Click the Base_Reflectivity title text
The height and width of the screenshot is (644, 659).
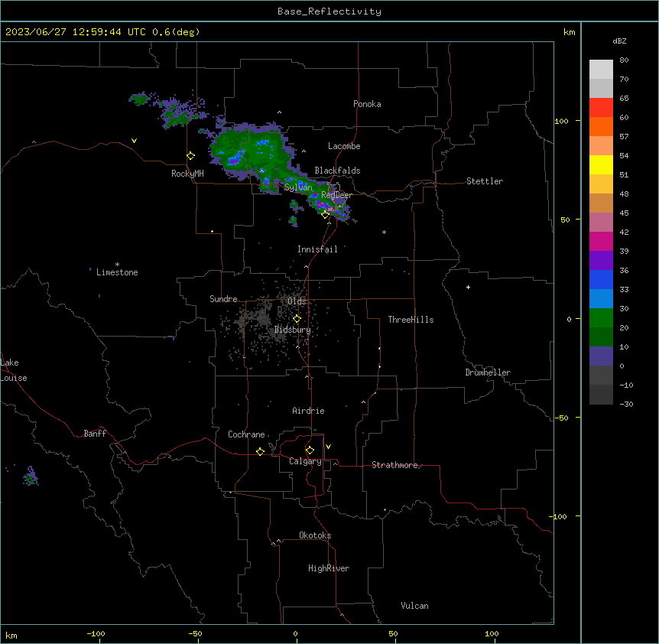pos(329,11)
